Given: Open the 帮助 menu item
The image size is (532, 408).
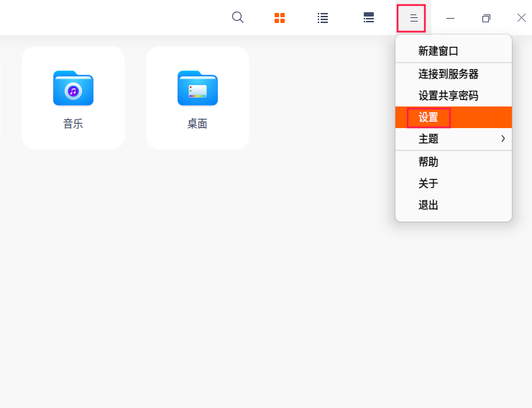Looking at the screenshot, I should [428, 162].
